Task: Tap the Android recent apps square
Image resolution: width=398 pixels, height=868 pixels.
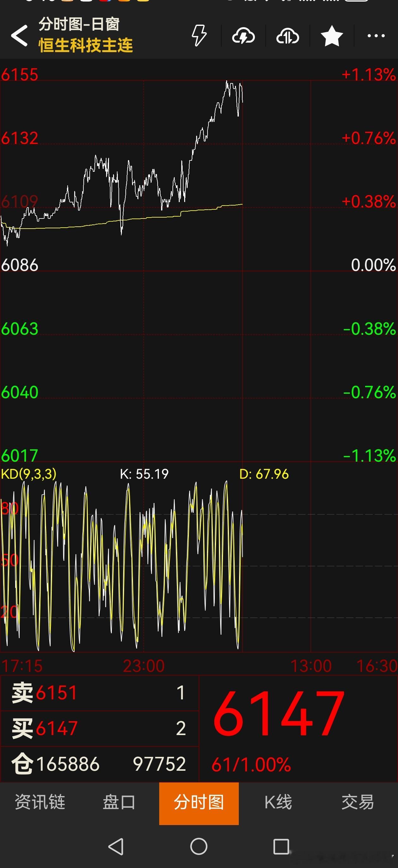Action: tap(281, 847)
